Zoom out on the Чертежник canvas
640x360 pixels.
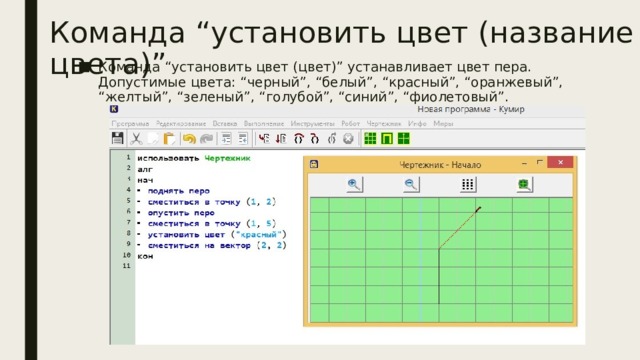click(x=411, y=185)
